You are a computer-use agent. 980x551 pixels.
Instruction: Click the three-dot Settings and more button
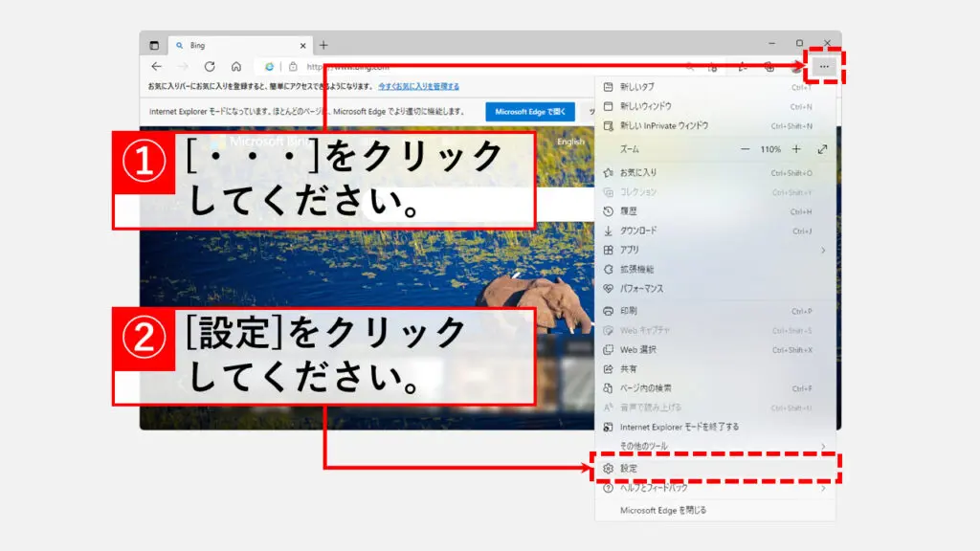click(823, 67)
